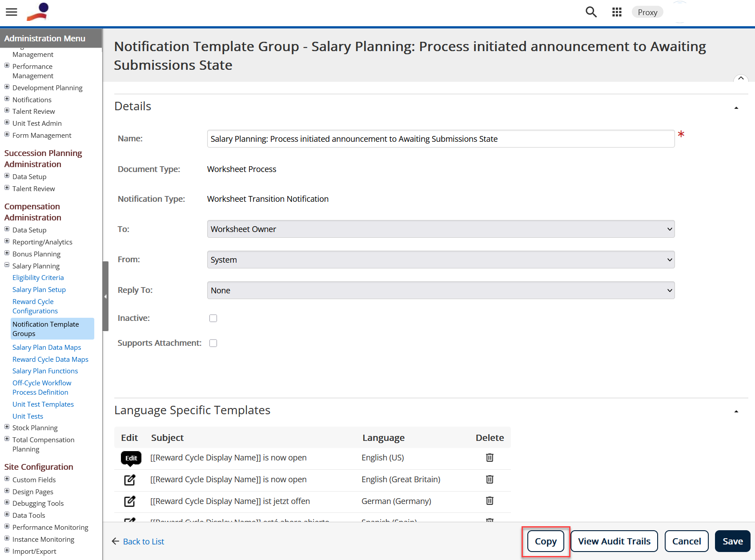Edit the English (Great Britain) template
Screen dimensions: 755x560
129,480
